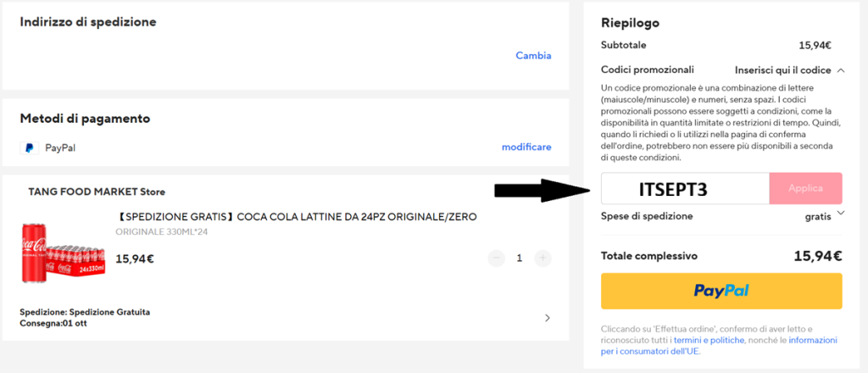This screenshot has width=868, height=373.
Task: Open TANG FOOD MARKET Store name
Action: [x=97, y=192]
